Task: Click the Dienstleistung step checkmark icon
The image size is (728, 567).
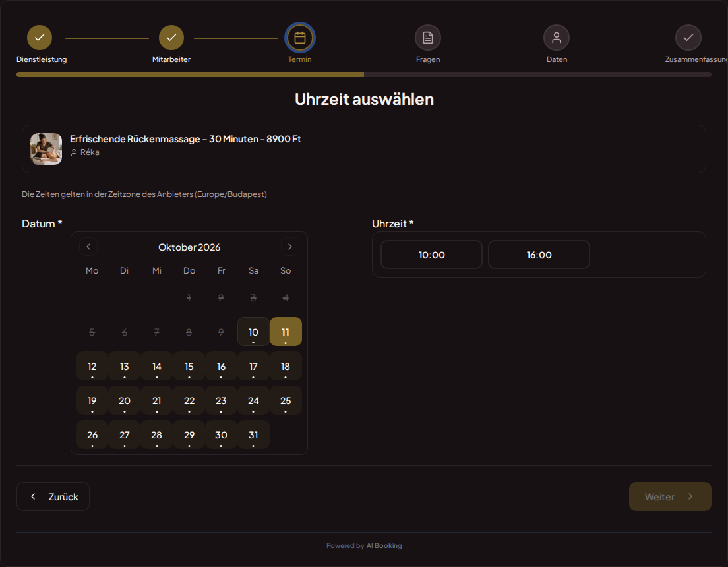Action: pyautogui.click(x=40, y=38)
